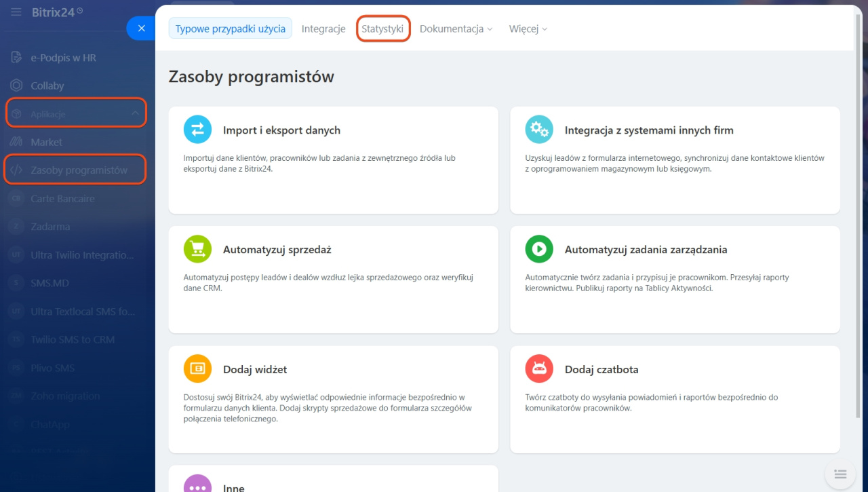Image resolution: width=868 pixels, height=492 pixels.
Task: Click the Plivo SMS app icon
Action: (x=17, y=368)
